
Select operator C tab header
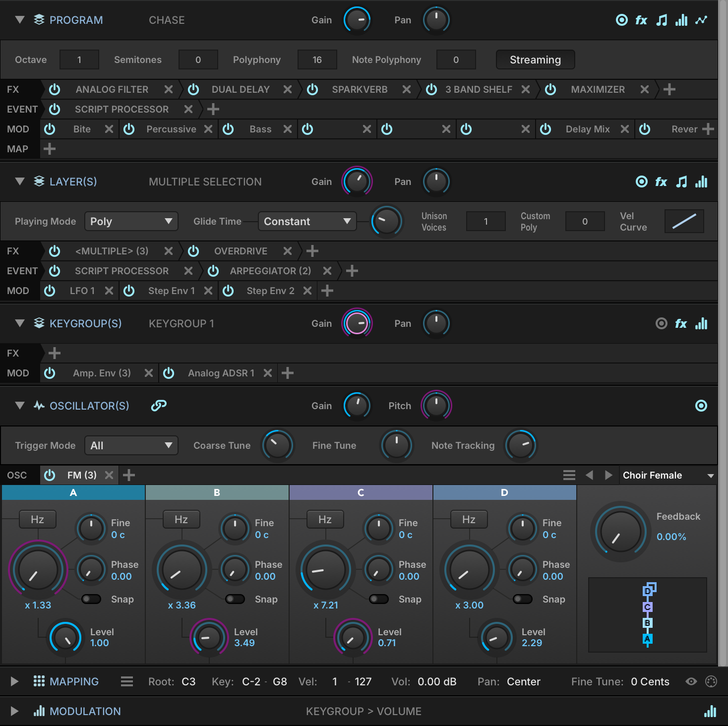[x=361, y=492]
